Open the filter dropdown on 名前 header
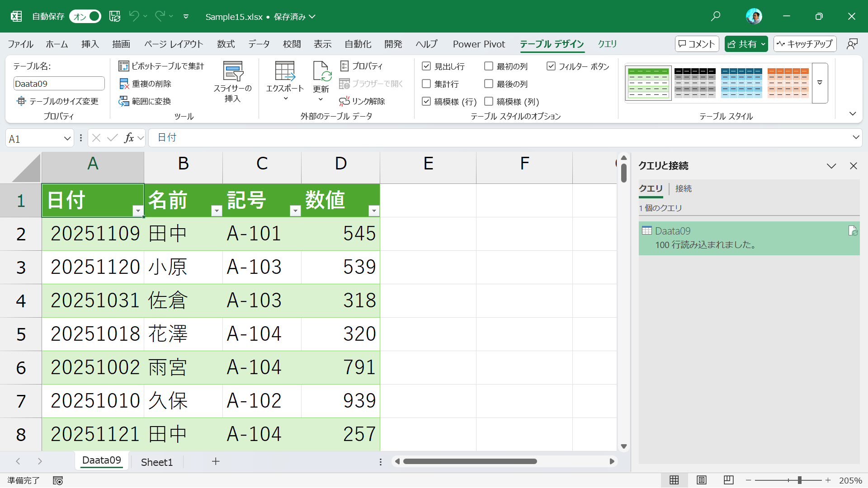The height and width of the screenshot is (488, 868). [x=217, y=211]
